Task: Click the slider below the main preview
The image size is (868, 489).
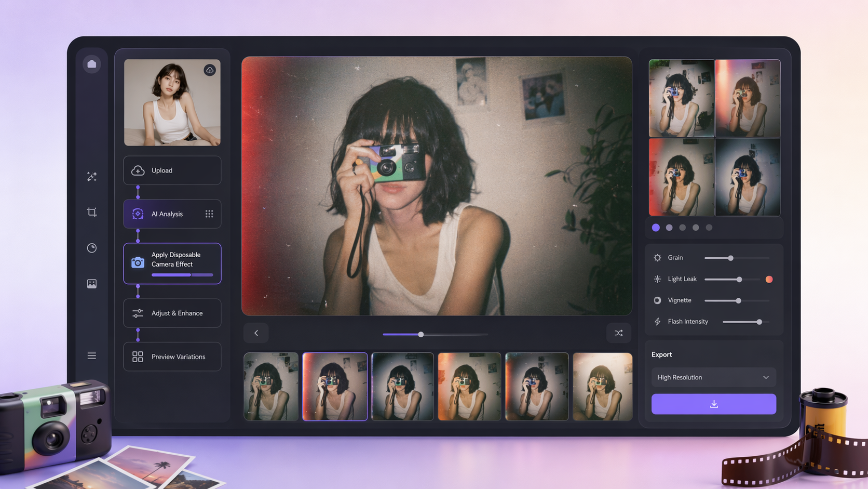Action: pos(435,335)
